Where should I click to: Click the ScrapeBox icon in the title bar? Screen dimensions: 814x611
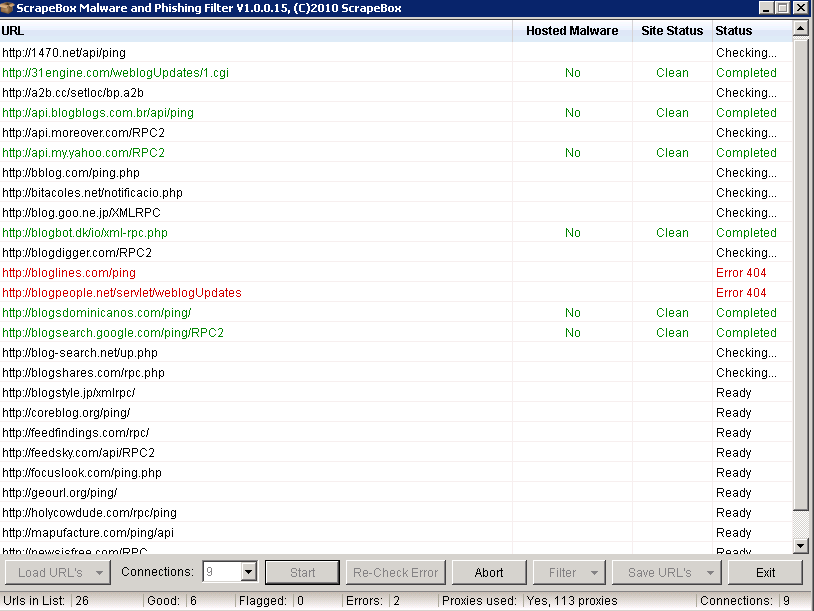point(10,8)
